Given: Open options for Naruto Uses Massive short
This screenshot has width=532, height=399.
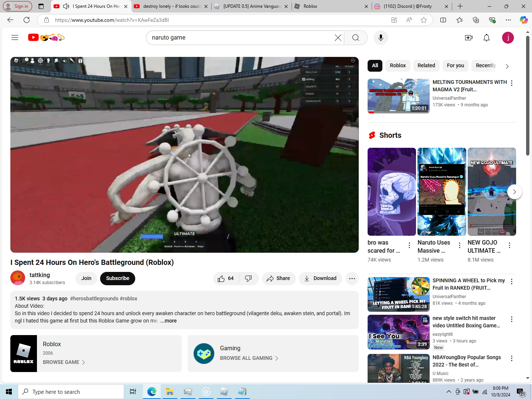Looking at the screenshot, I should pyautogui.click(x=460, y=245).
